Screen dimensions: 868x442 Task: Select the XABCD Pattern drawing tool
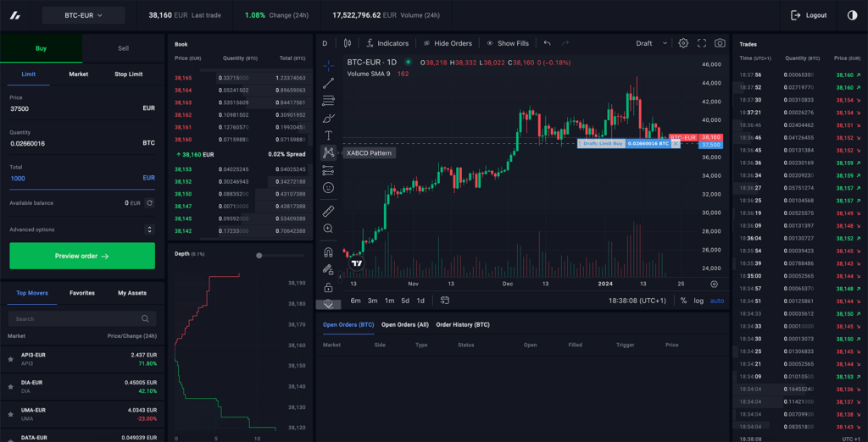328,152
